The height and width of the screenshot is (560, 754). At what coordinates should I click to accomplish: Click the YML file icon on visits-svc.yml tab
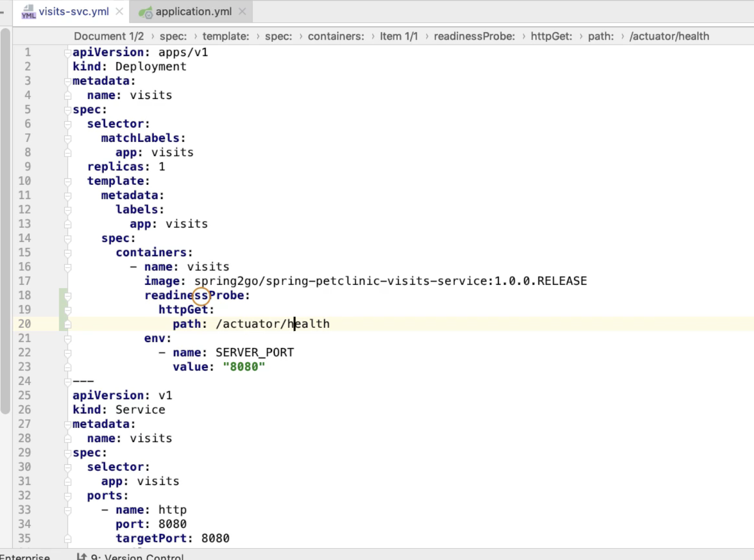coord(28,12)
